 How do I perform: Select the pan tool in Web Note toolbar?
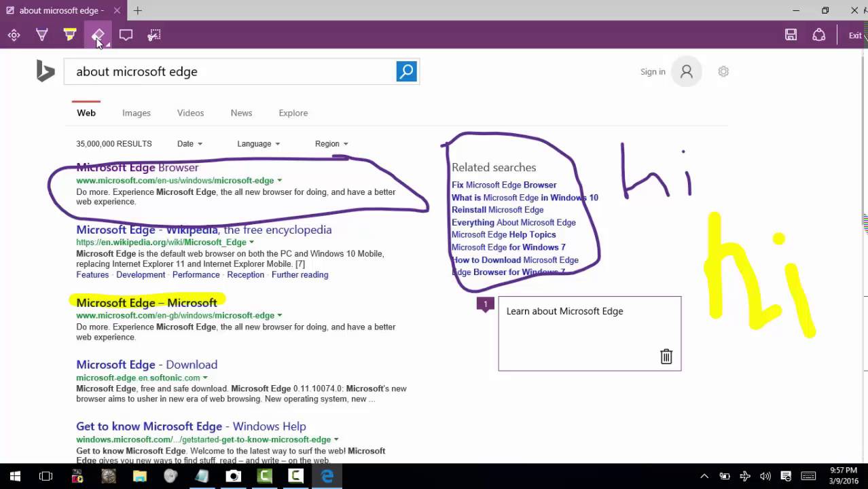pyautogui.click(x=14, y=35)
